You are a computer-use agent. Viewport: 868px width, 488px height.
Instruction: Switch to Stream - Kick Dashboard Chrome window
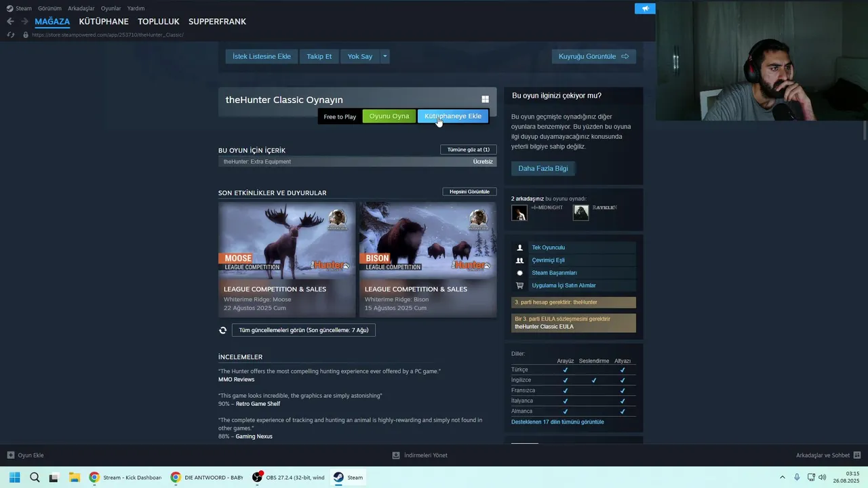click(x=125, y=477)
